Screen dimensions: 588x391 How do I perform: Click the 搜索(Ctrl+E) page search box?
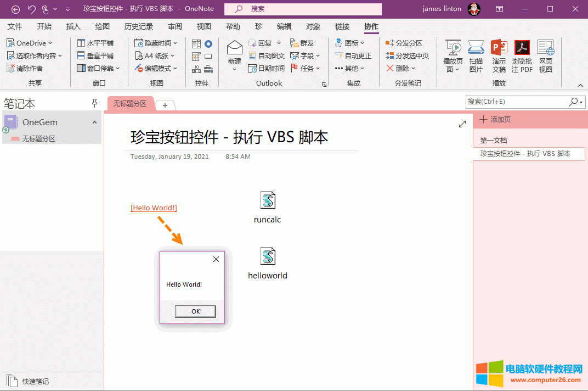517,102
